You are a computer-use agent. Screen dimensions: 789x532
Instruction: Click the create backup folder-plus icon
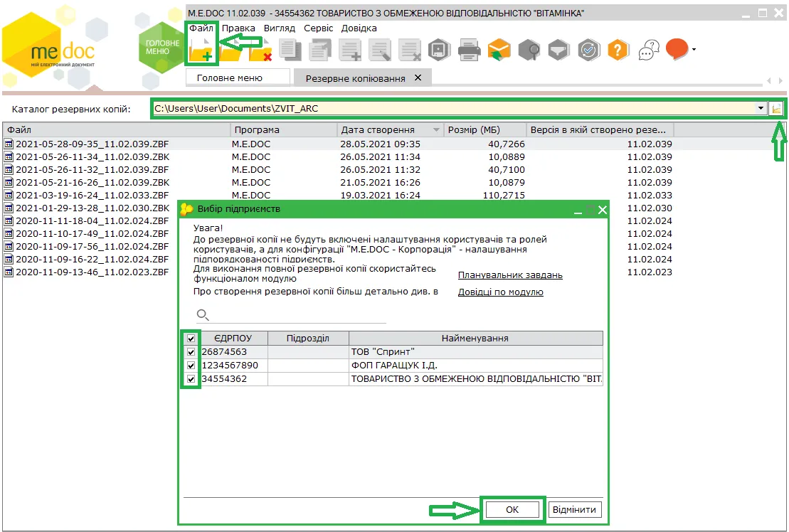tap(201, 50)
